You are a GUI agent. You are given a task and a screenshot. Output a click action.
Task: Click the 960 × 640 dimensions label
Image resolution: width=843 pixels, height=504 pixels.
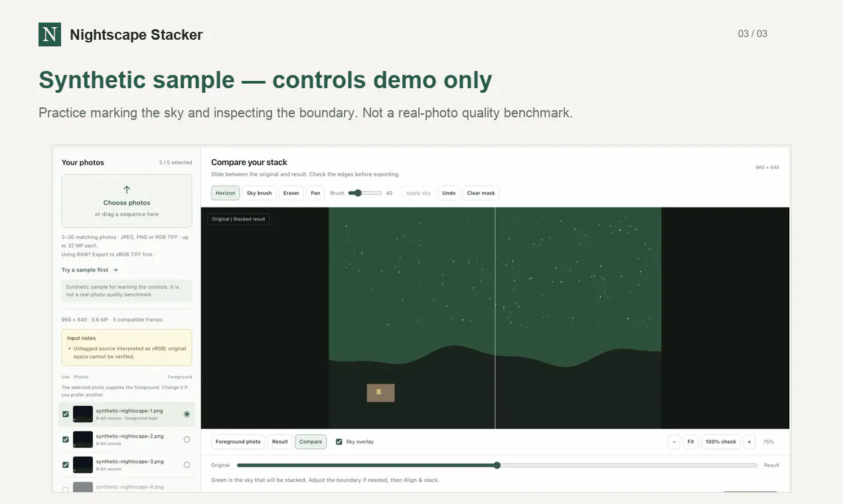coord(767,167)
